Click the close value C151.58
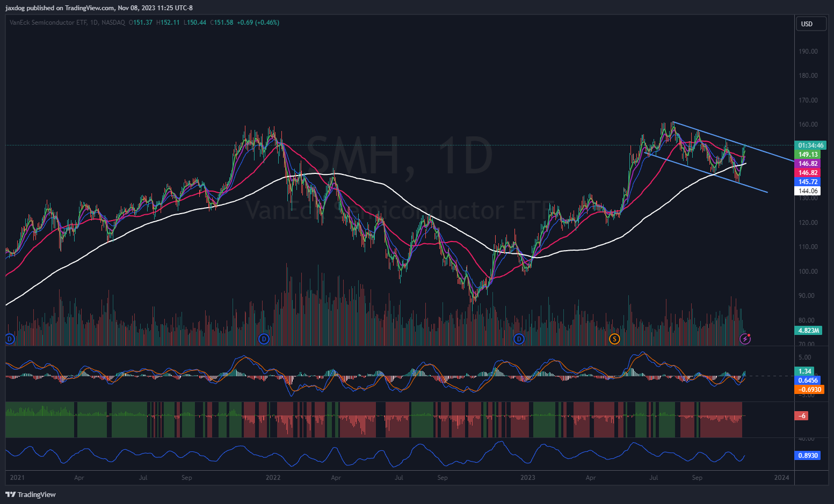 [222, 23]
